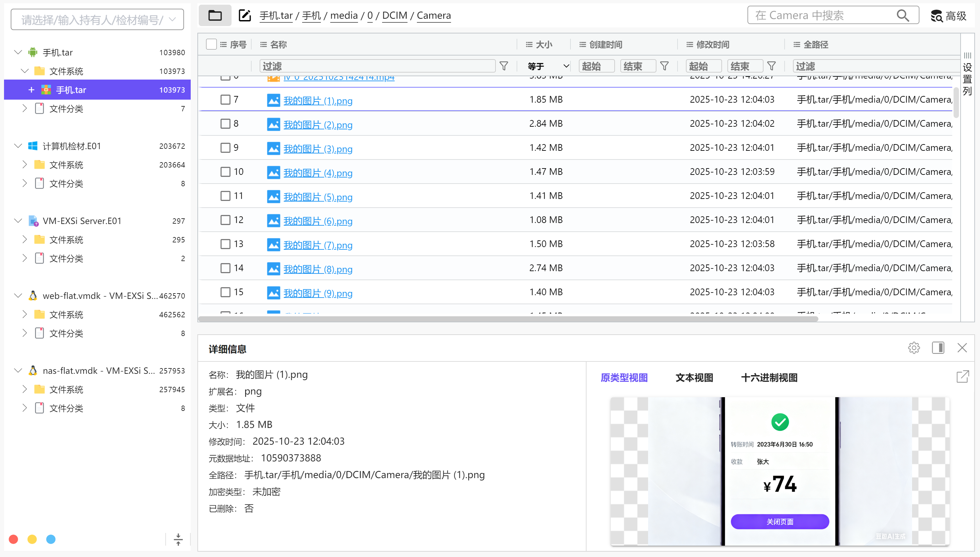Click the edit path pencil icon
Screen dimensions: 980x557
[245, 15]
